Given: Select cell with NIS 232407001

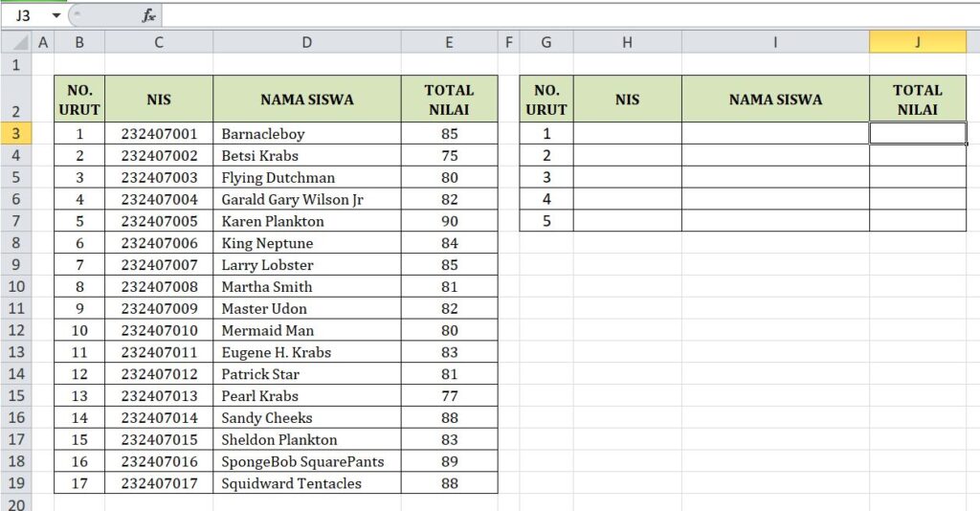Looking at the screenshot, I should pyautogui.click(x=159, y=133).
